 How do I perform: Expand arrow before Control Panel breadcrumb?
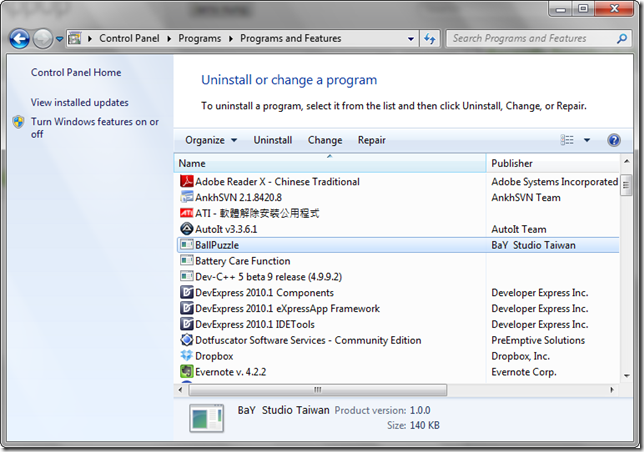coord(90,39)
